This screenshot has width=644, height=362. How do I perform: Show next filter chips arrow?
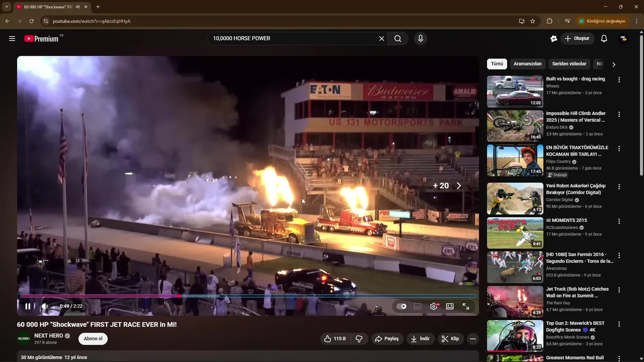point(614,64)
